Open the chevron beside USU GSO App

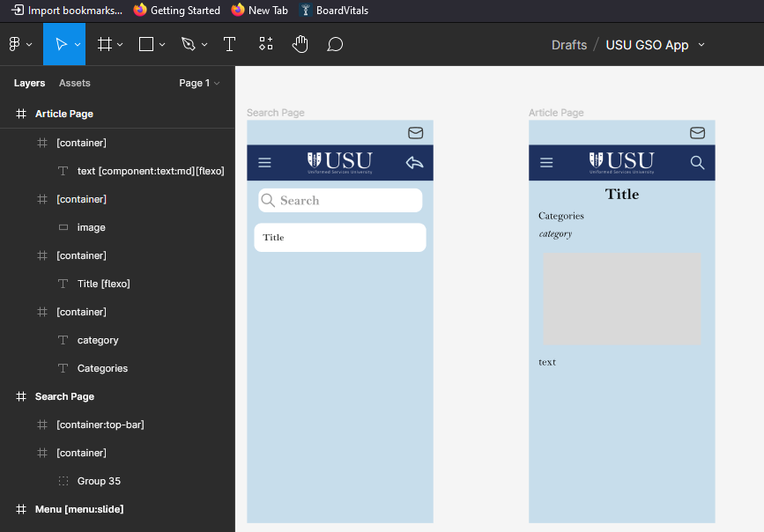701,44
